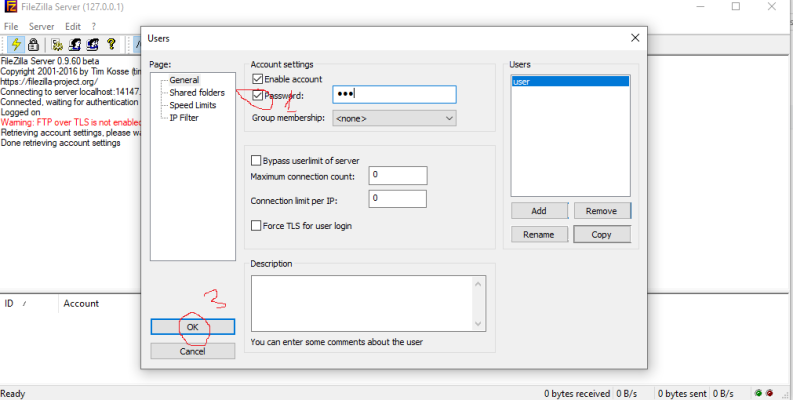Select IP Filter page
This screenshot has height=400, width=793.
[x=184, y=118]
